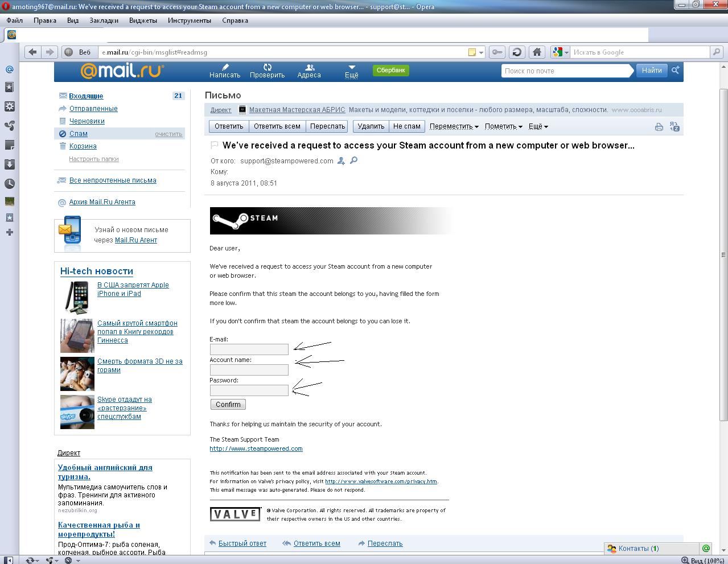Click Ответить всем in the message toolbar
Image resolution: width=728 pixels, height=564 pixels.
(x=277, y=126)
